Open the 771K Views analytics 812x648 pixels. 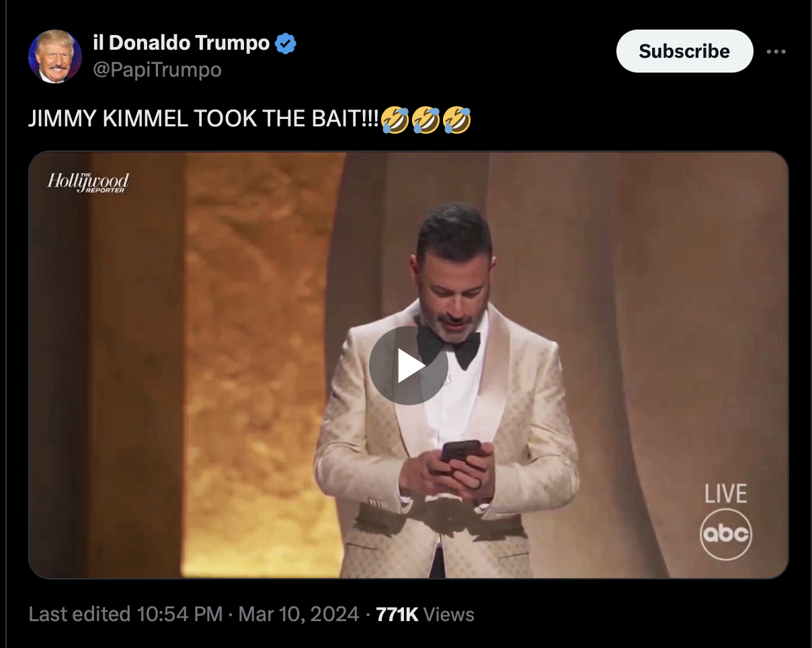(425, 614)
